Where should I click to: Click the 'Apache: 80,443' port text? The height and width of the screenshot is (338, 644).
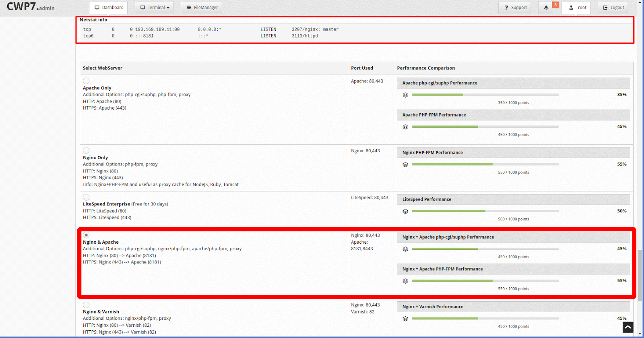pos(367,81)
